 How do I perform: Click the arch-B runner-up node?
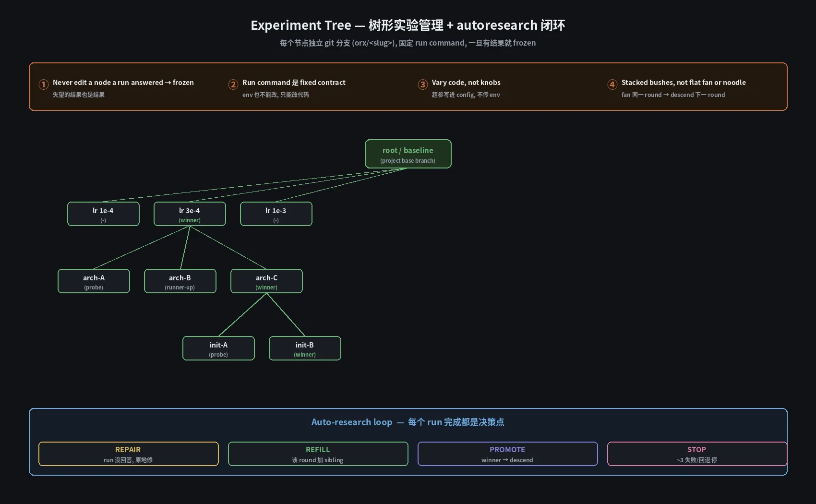[x=180, y=281]
